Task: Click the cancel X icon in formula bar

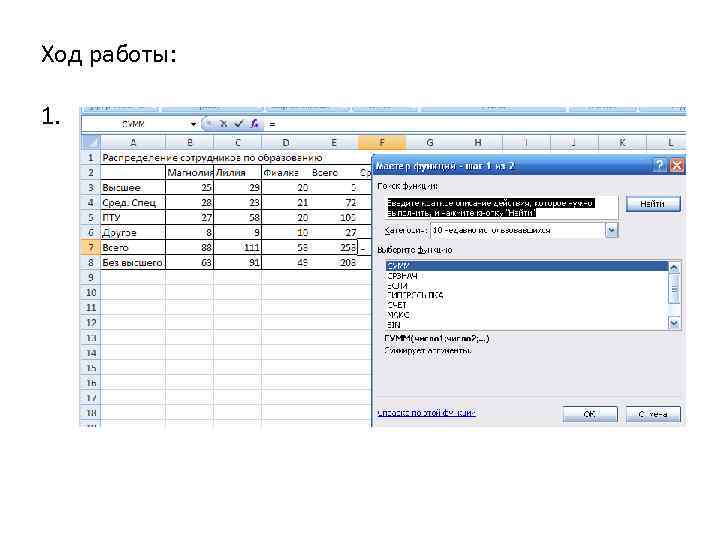Action: coord(224,124)
